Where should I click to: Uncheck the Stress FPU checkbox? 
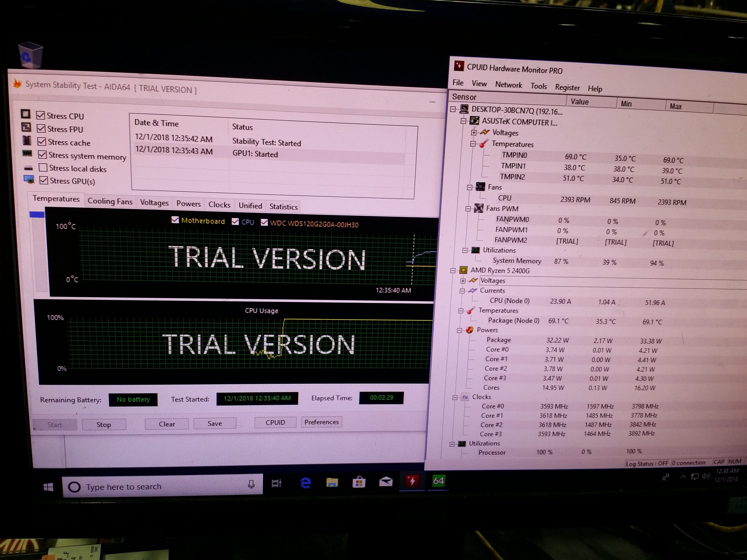(x=41, y=128)
